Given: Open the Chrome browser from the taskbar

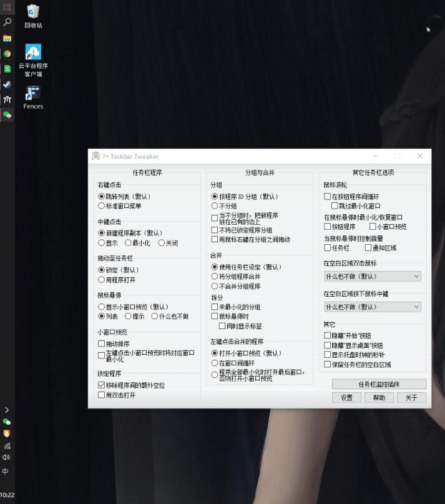Looking at the screenshot, I should [x=7, y=54].
